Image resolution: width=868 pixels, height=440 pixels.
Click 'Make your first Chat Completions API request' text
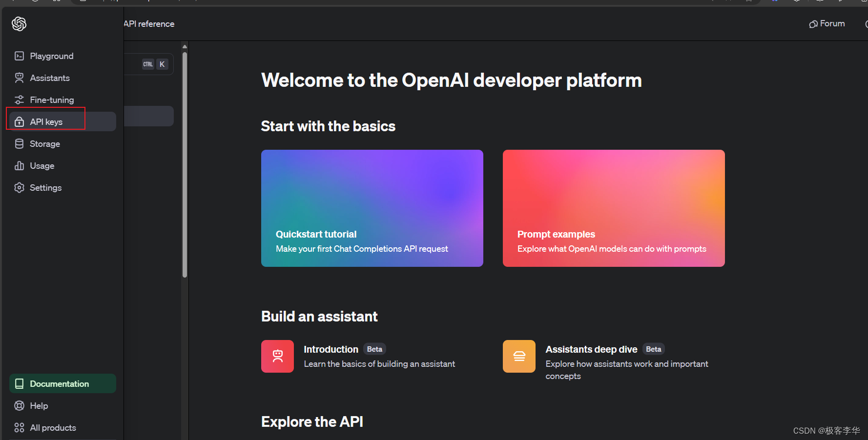[x=362, y=249]
